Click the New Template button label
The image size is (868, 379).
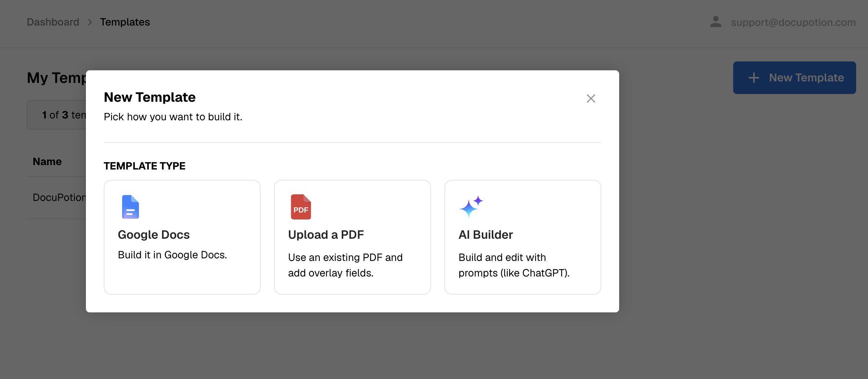point(806,78)
